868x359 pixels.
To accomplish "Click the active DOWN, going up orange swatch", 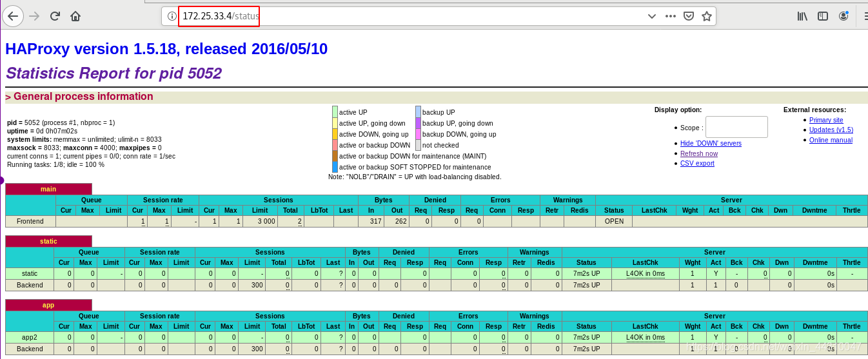I will click(x=335, y=134).
